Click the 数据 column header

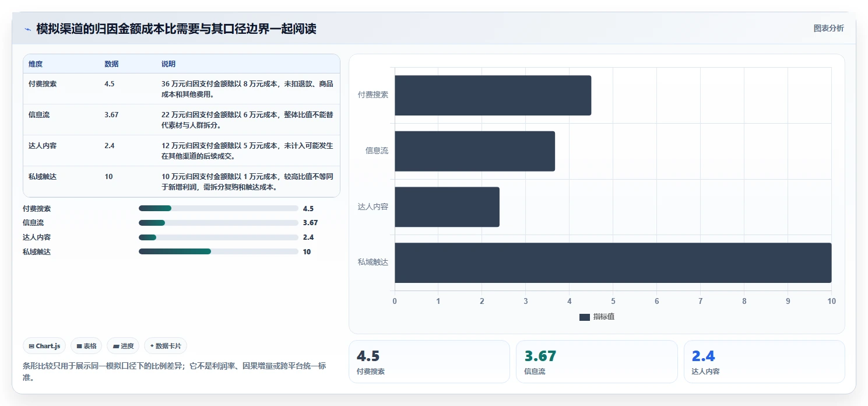[111, 64]
